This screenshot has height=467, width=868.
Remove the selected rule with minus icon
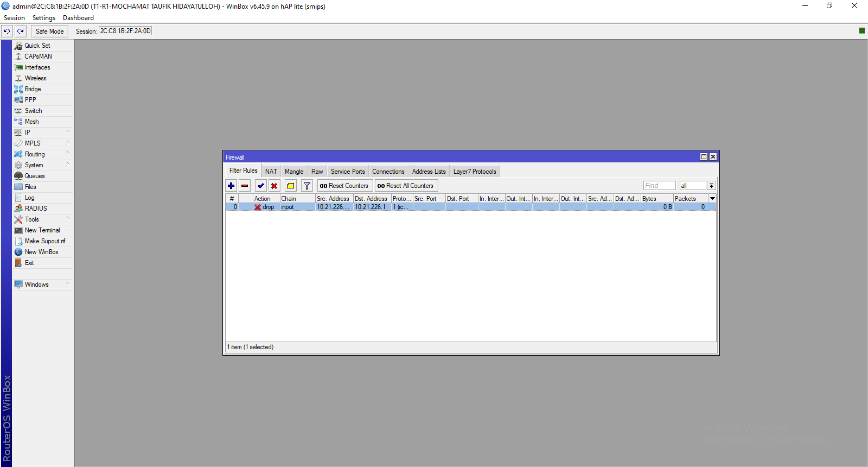[x=245, y=186]
